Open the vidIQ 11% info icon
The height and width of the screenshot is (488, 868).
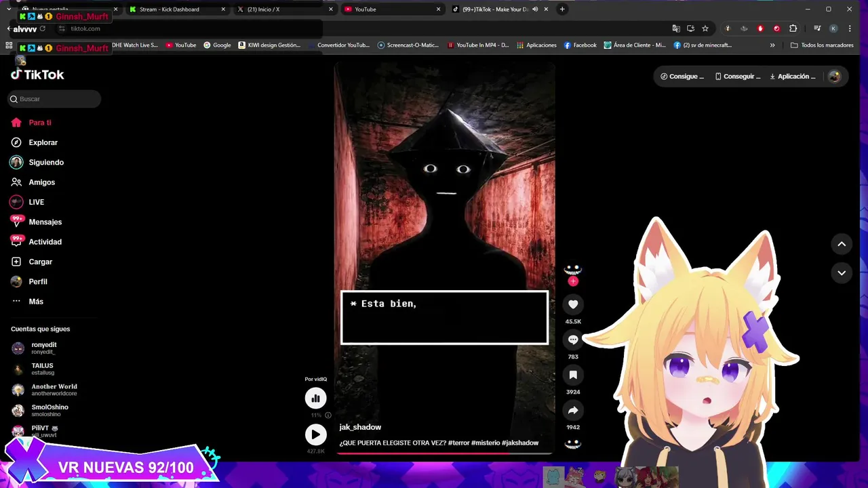[328, 415]
